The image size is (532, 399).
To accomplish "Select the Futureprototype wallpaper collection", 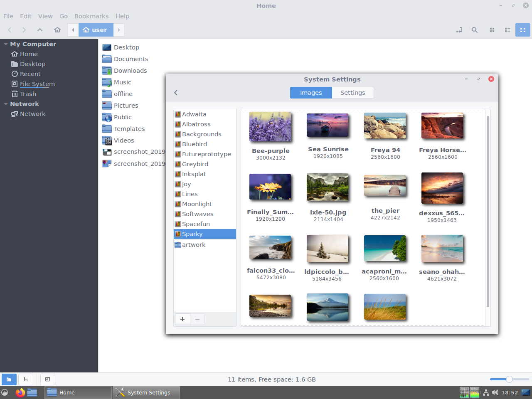I will coord(205,154).
